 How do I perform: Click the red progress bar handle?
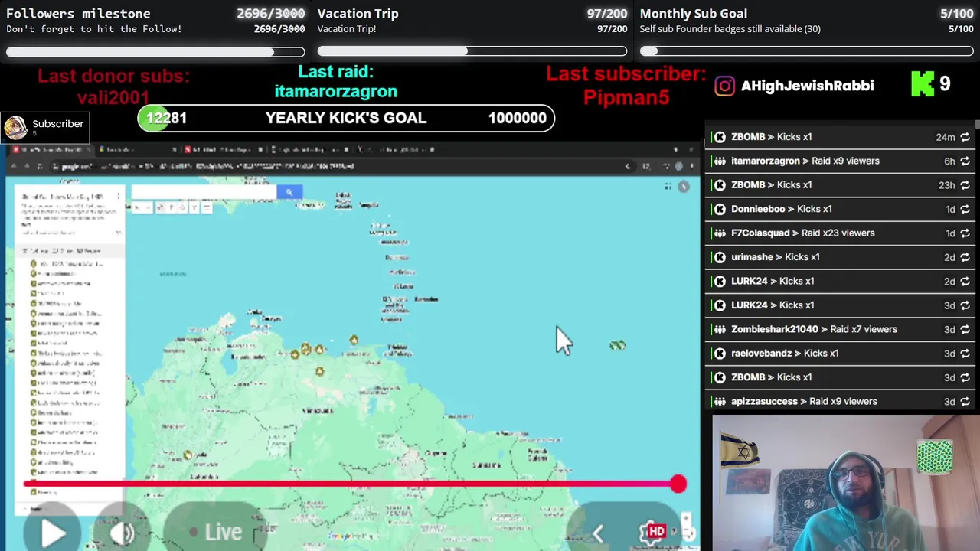[x=678, y=484]
